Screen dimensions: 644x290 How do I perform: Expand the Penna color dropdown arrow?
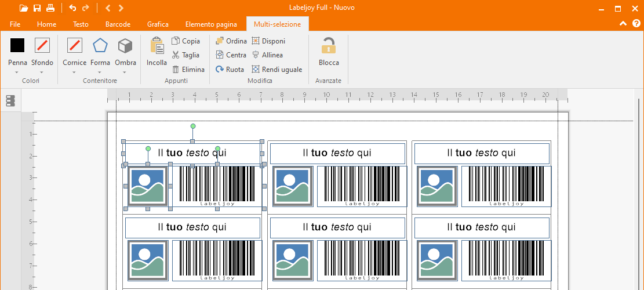(x=17, y=72)
